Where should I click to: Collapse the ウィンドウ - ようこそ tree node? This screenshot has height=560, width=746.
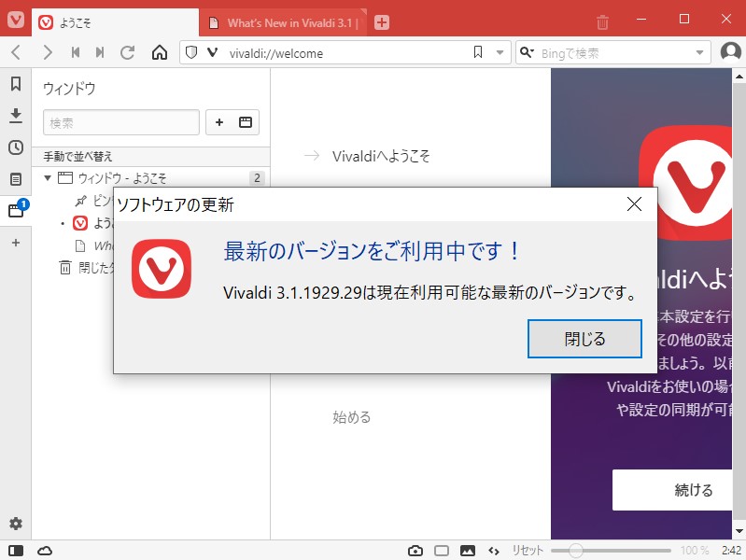[47, 178]
